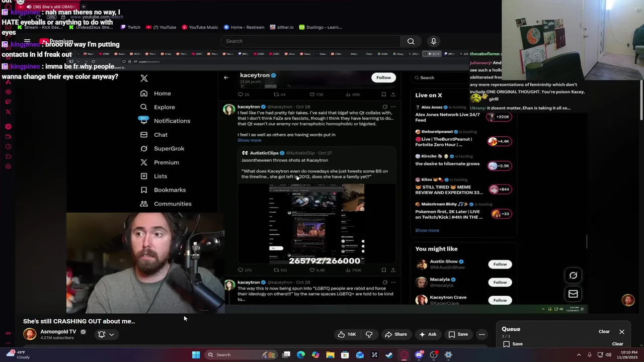644x362 pixels.
Task: Open the quoted AutisticClips video thumbnail
Action: pos(316,224)
